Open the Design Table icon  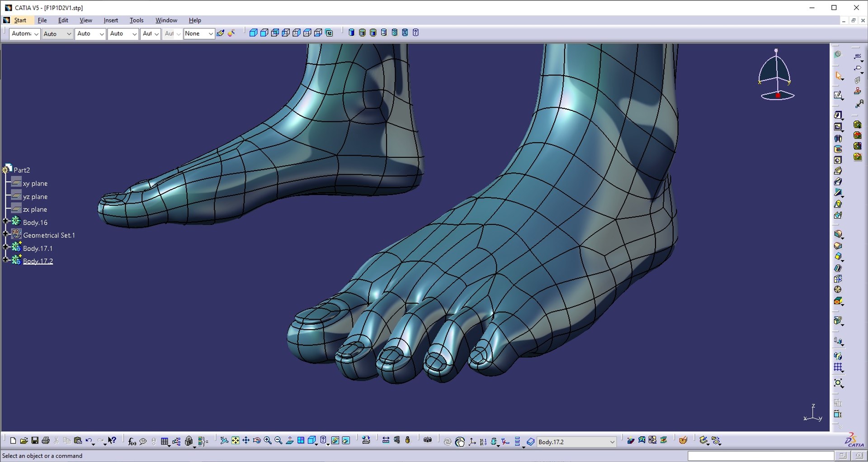[x=165, y=441]
